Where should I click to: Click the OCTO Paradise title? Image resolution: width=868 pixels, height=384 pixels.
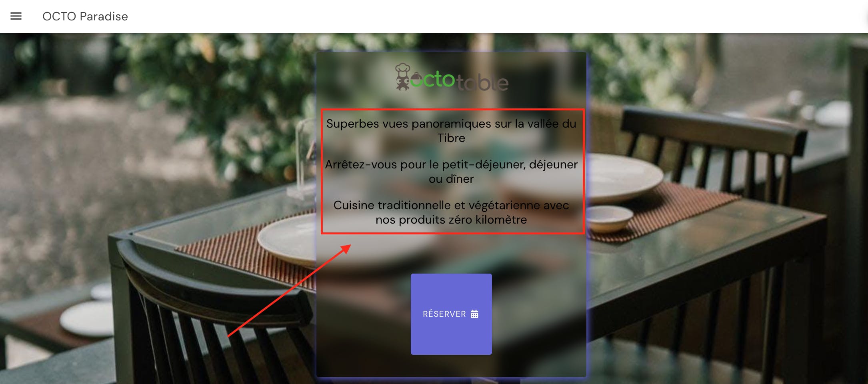pyautogui.click(x=85, y=16)
